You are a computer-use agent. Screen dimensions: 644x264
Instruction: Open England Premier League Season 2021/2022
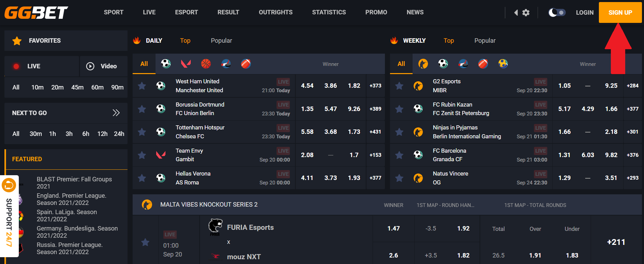71,199
